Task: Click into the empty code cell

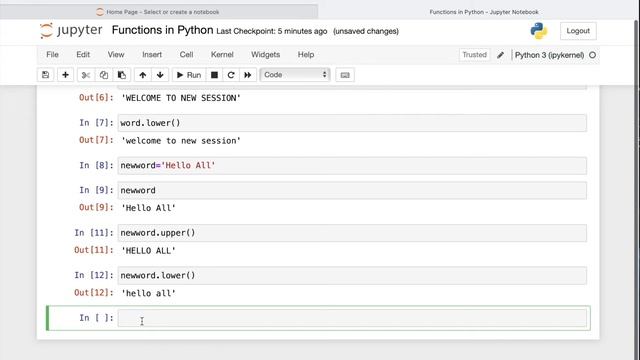Action: click(352, 318)
